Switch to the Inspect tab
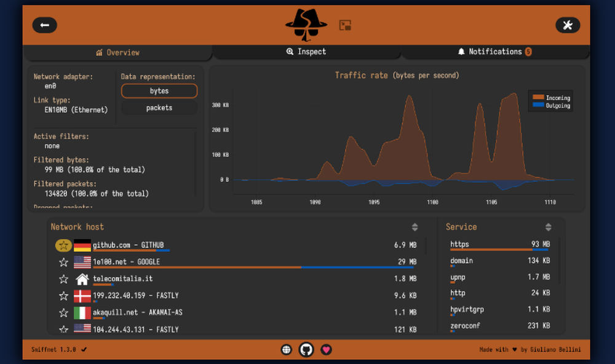Screen dimensions: 615x364 (x=306, y=52)
